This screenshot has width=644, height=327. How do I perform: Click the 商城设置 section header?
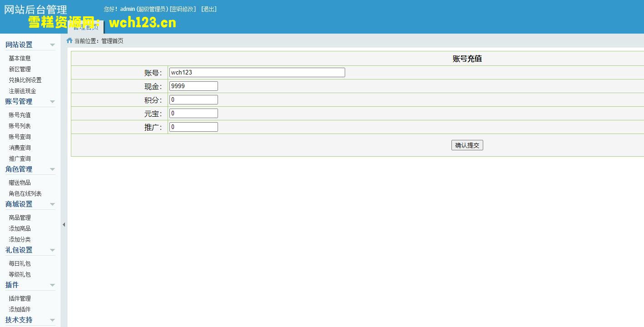pyautogui.click(x=19, y=204)
